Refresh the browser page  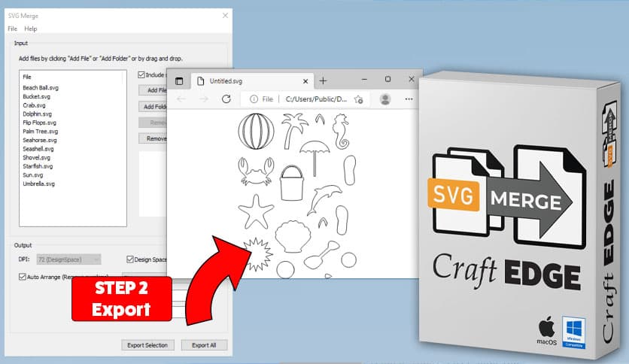tap(226, 99)
